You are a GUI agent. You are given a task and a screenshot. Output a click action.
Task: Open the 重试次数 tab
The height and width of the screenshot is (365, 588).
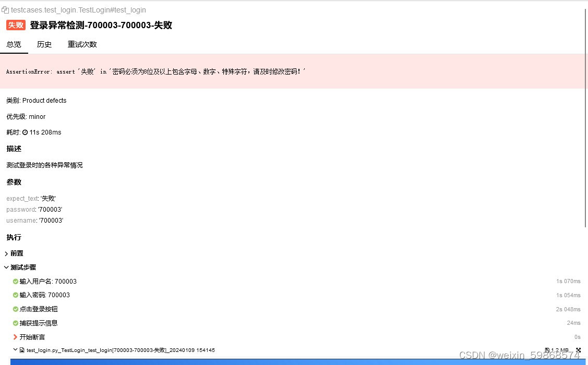pyautogui.click(x=82, y=44)
